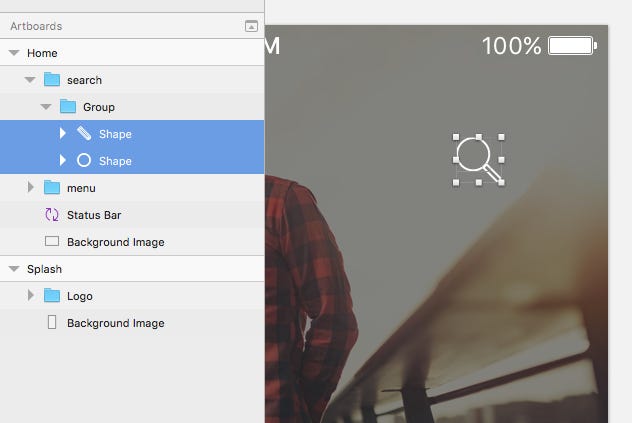Click the Splash Background Image rectangle icon

tap(52, 323)
